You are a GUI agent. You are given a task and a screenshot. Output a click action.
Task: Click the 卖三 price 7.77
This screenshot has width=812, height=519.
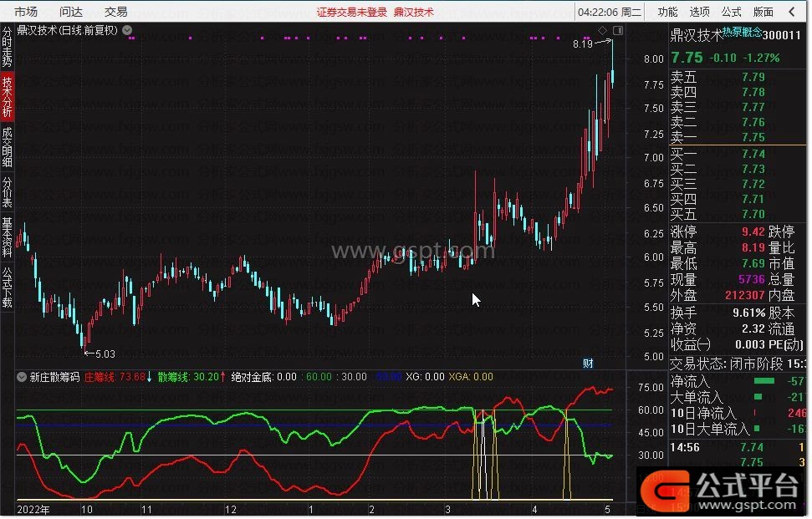tap(753, 107)
